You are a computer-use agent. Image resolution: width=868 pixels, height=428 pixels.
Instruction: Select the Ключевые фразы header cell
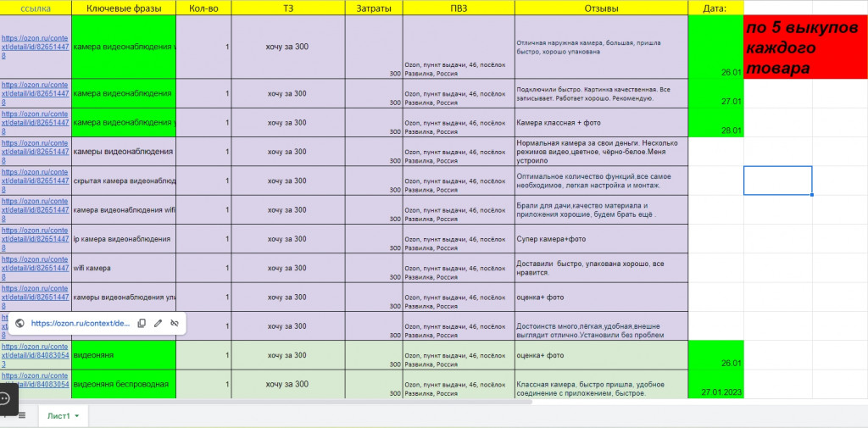(x=124, y=8)
